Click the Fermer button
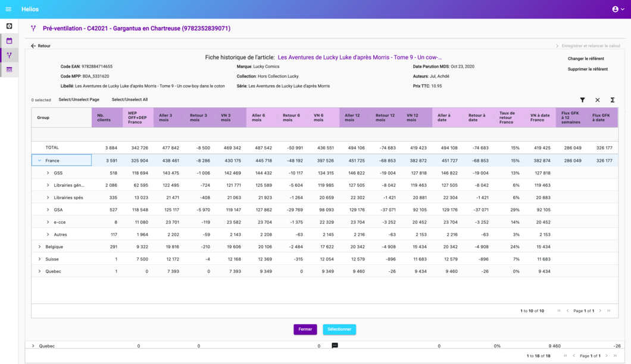This screenshot has height=364, width=631. (x=305, y=330)
